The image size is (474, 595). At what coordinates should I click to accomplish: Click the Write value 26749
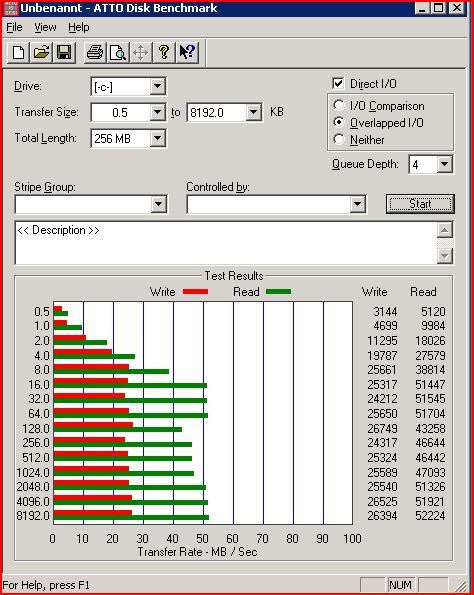click(382, 428)
